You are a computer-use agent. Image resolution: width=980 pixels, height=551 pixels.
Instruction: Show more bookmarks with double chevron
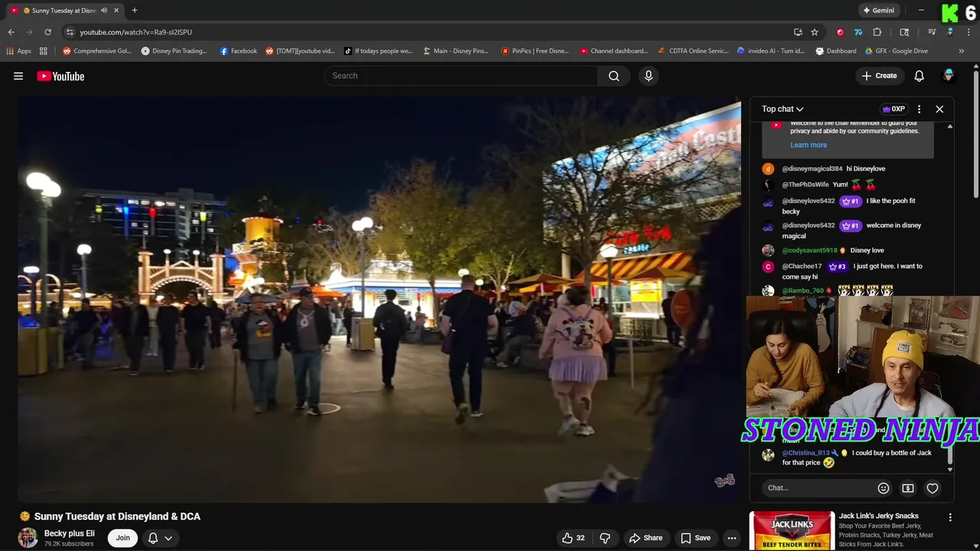coord(962,51)
